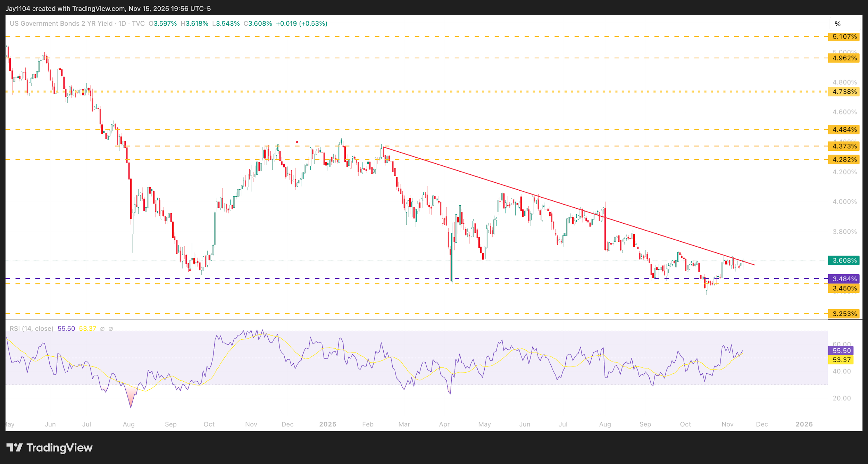
Task: Click the US Government Bonds 2 YR Yield title
Action: tap(61, 24)
